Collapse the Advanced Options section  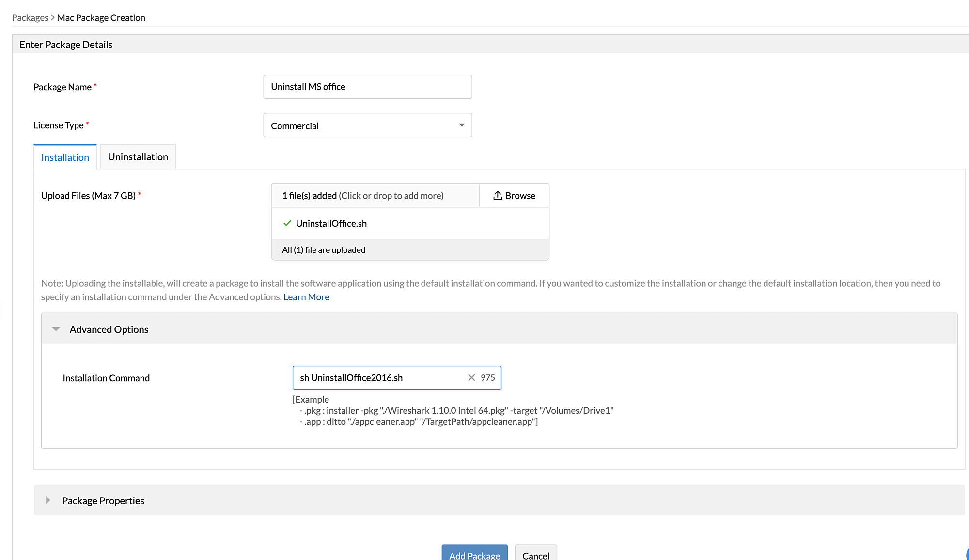coord(56,329)
